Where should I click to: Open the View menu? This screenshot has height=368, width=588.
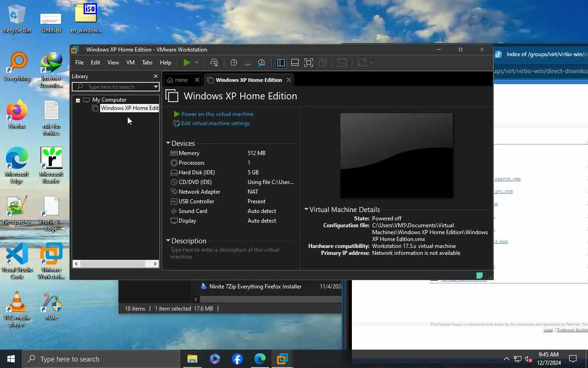pos(113,63)
